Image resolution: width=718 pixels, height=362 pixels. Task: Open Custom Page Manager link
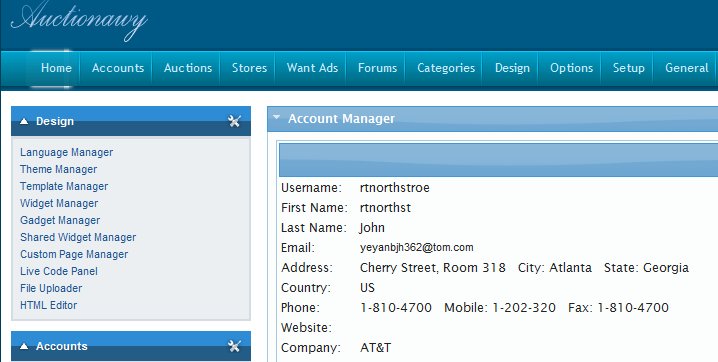point(74,254)
